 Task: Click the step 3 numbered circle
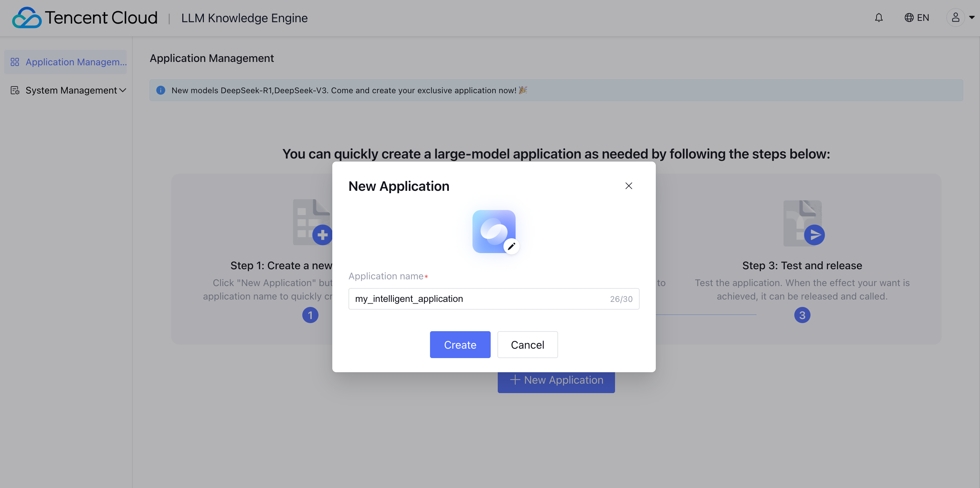(x=802, y=315)
